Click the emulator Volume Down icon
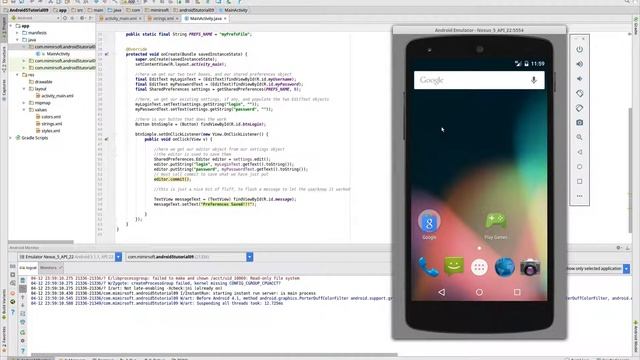 click(x=580, y=79)
